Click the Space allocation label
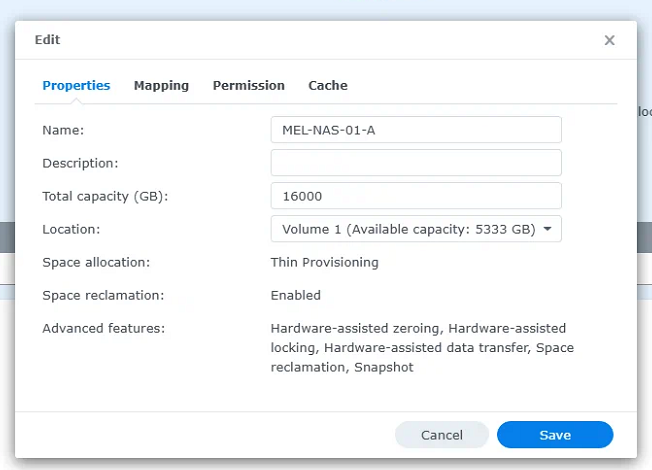This screenshot has height=470, width=652. pos(95,262)
